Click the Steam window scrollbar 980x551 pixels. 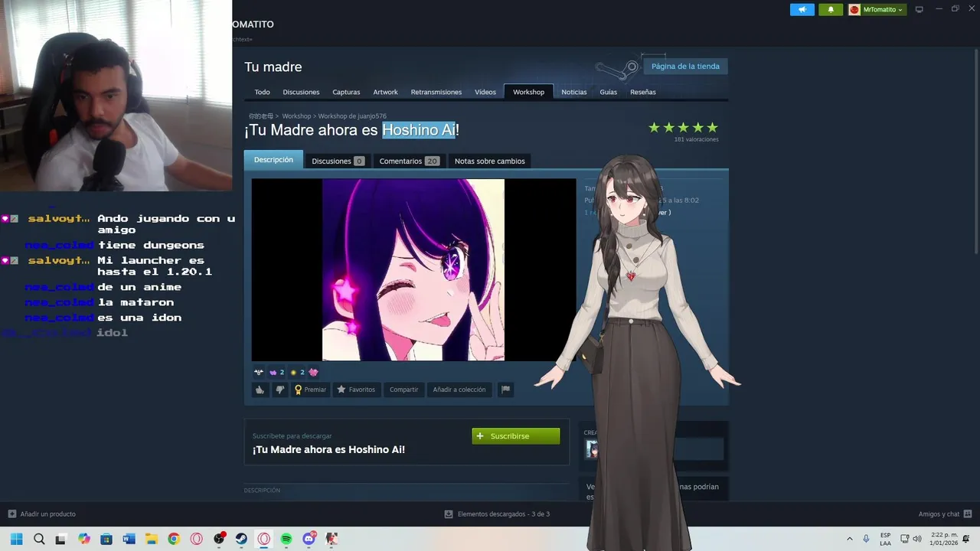click(x=976, y=153)
